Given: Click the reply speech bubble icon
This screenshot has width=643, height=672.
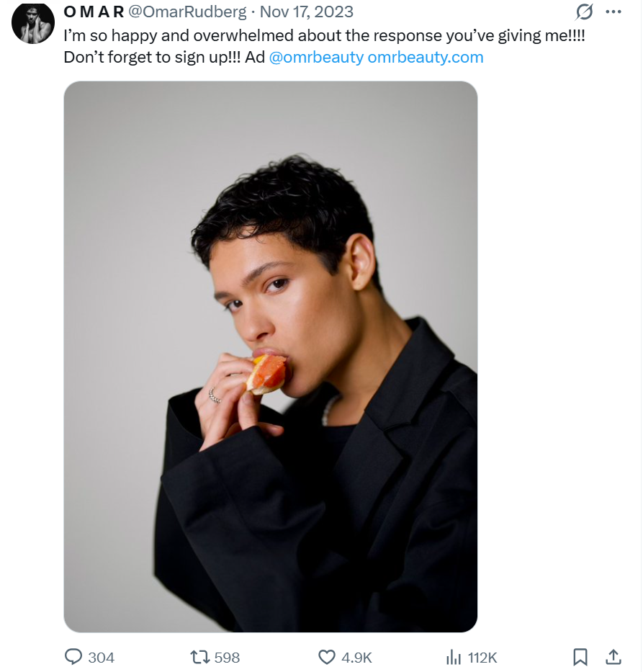Looking at the screenshot, I should point(74,657).
